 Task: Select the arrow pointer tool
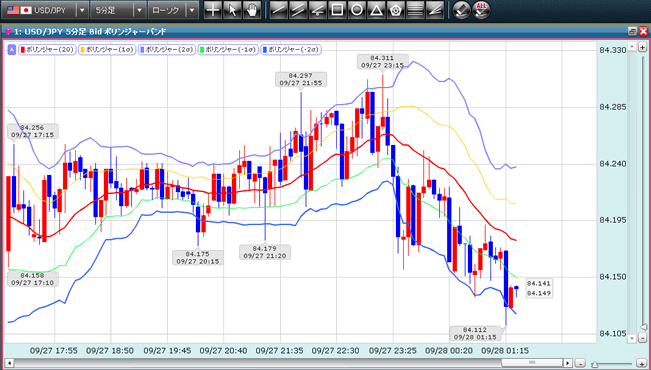coord(232,10)
